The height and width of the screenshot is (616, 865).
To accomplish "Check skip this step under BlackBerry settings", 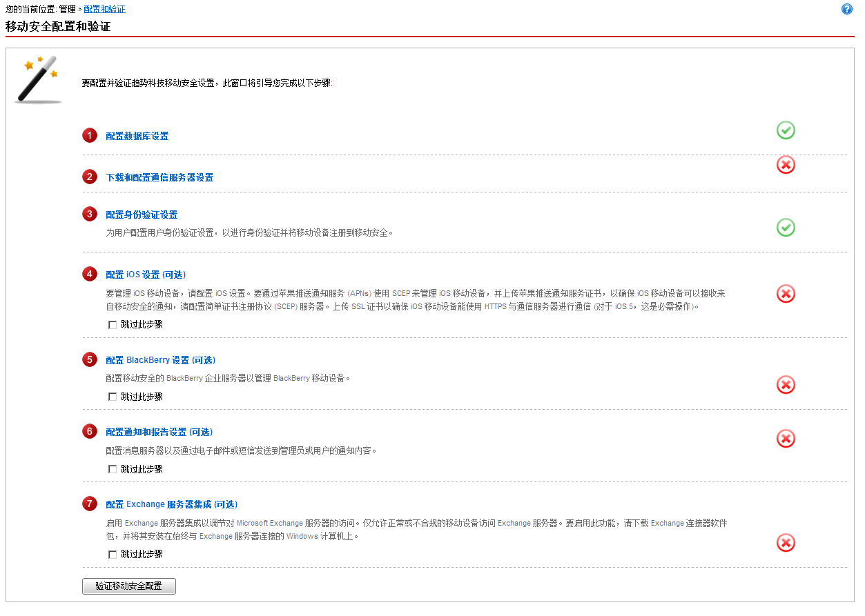I will tap(113, 397).
